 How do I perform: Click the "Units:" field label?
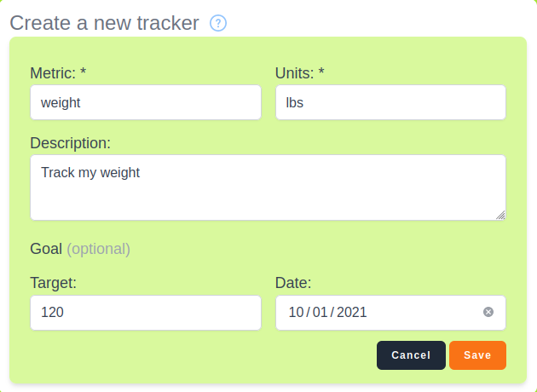(300, 73)
